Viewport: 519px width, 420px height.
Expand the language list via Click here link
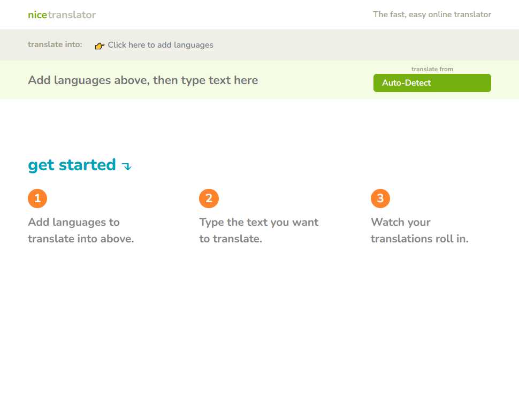160,45
